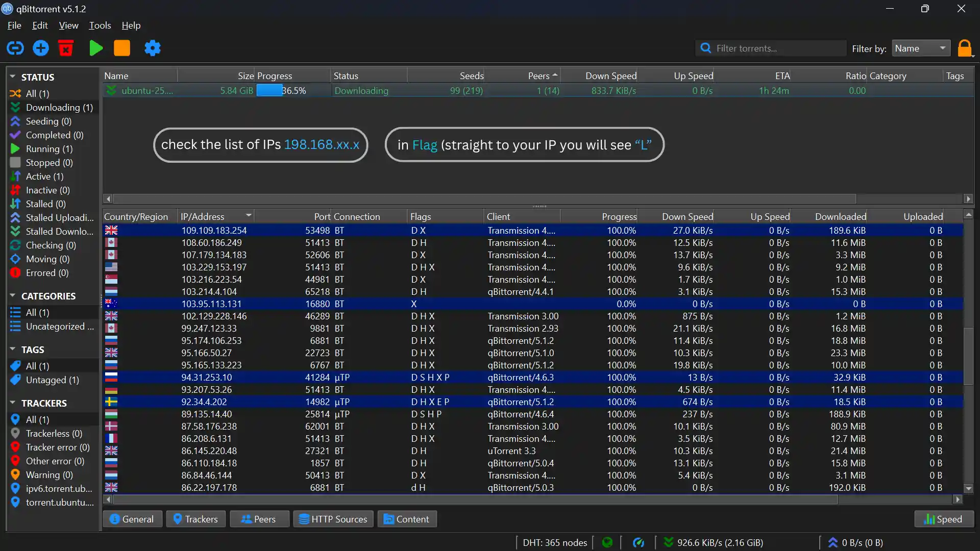Click the Filter torrents search field
Screen dimensions: 980x551
click(771, 48)
